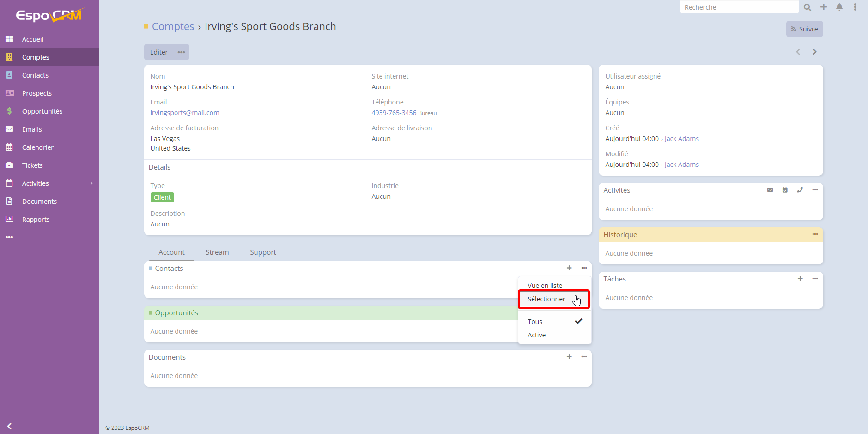The image size is (868, 434).
Task: Log a call using Activités phone icon
Action: click(x=800, y=190)
